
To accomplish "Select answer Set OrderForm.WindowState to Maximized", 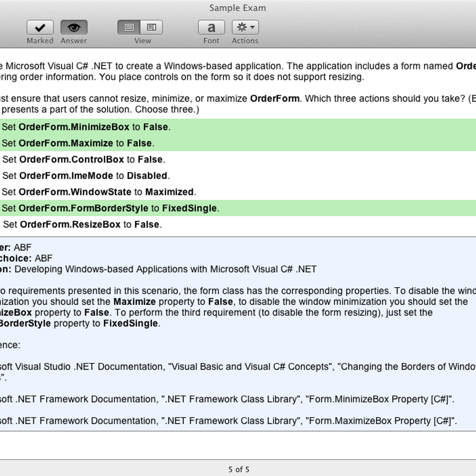I will click(x=238, y=192).
